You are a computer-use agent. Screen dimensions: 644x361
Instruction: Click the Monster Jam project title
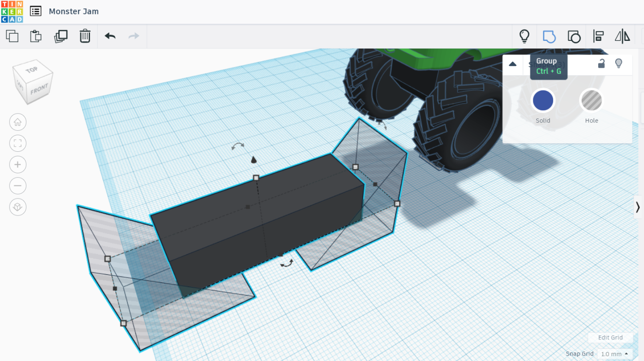[x=74, y=11]
